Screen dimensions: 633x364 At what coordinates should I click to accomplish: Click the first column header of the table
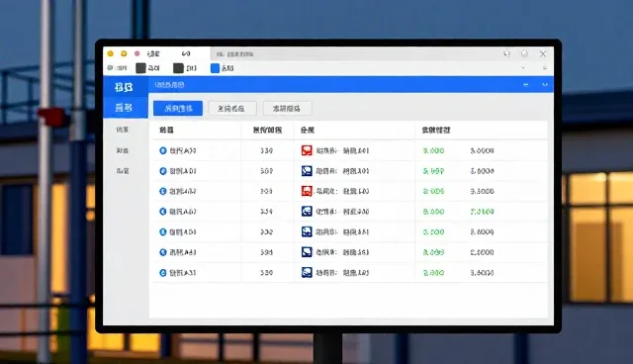(x=166, y=130)
